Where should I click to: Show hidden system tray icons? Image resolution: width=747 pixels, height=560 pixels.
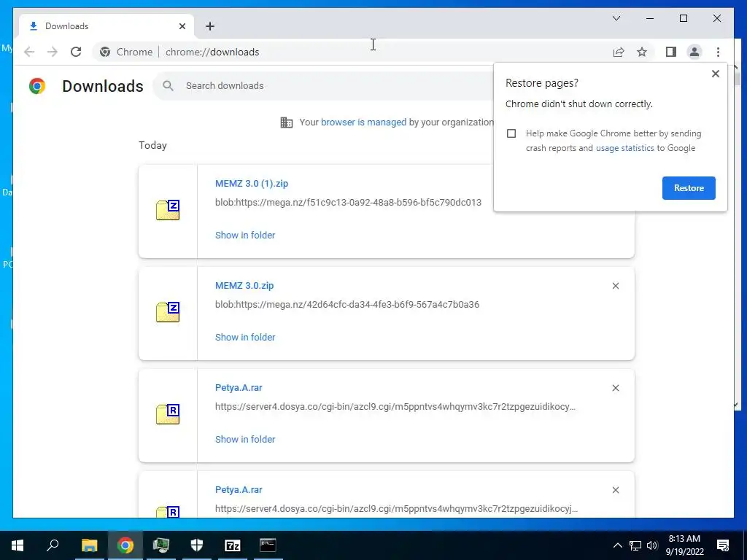pyautogui.click(x=617, y=545)
